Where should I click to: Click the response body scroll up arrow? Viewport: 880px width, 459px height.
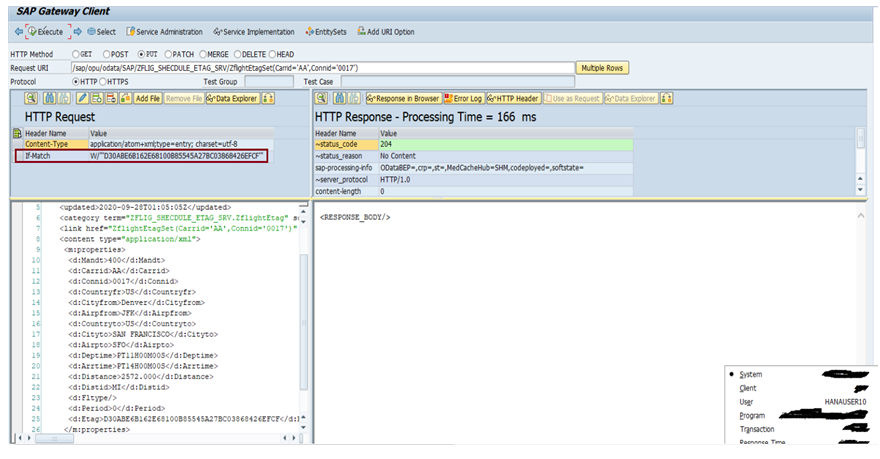[860, 216]
